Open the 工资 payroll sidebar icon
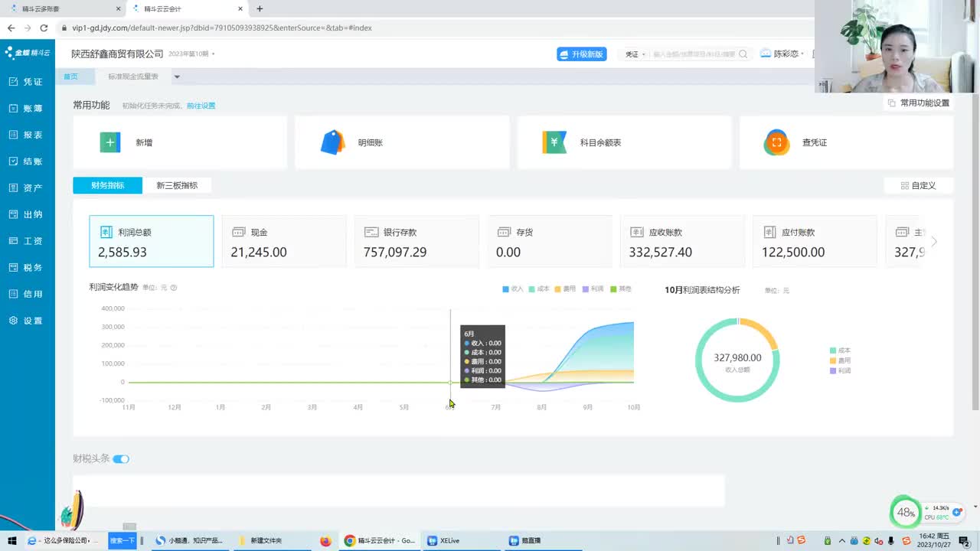The width and height of the screenshot is (980, 551). tap(13, 241)
